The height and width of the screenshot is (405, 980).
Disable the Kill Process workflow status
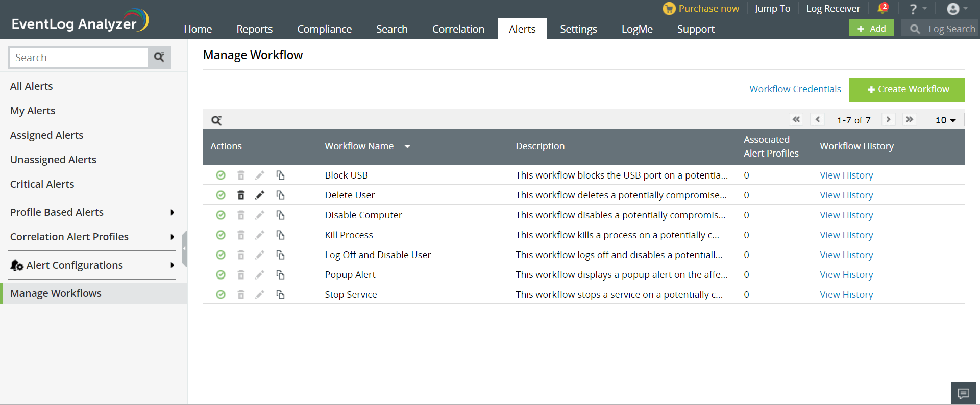pos(220,235)
